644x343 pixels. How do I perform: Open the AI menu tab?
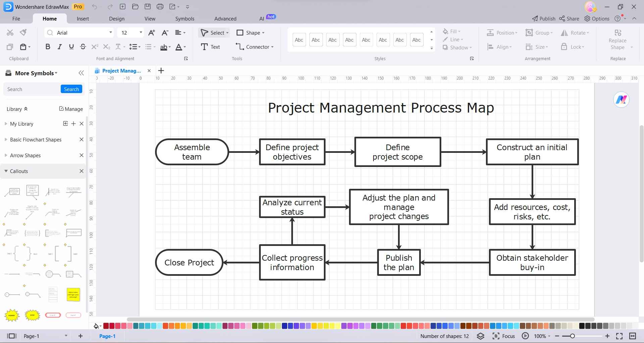pos(261,18)
